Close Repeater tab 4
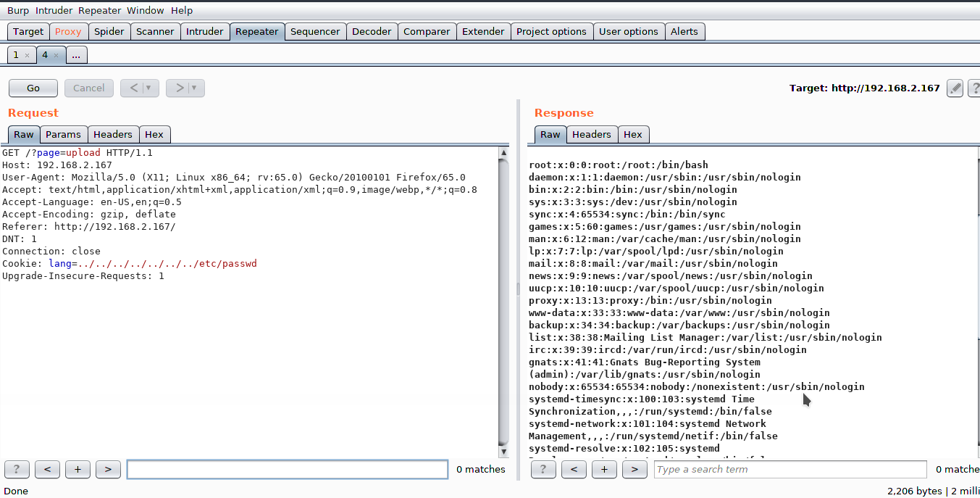The image size is (980, 498). (56, 55)
